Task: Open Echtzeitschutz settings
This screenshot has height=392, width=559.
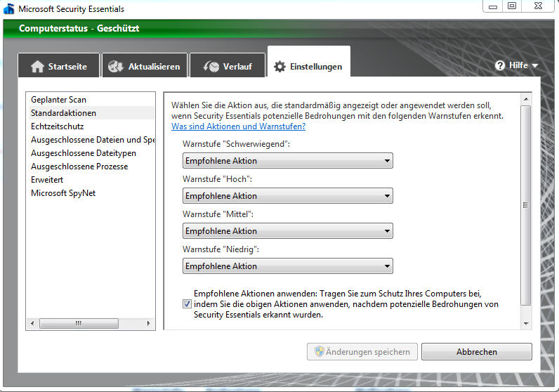Action: (92, 126)
